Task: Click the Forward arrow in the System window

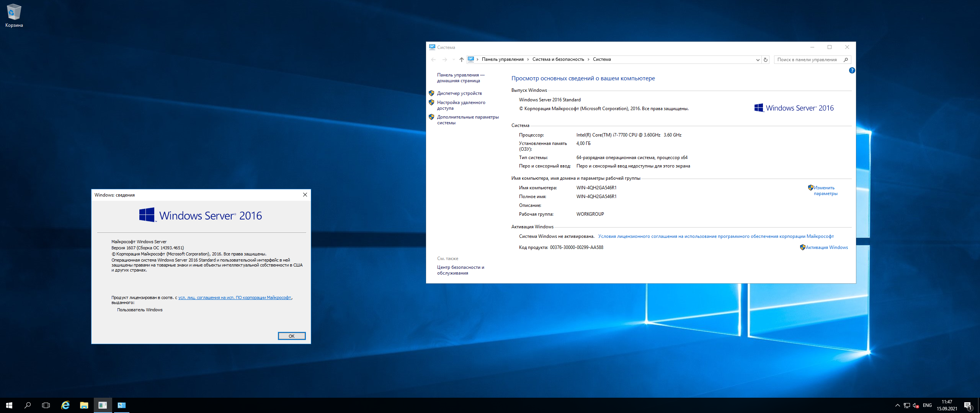Action: tap(444, 60)
